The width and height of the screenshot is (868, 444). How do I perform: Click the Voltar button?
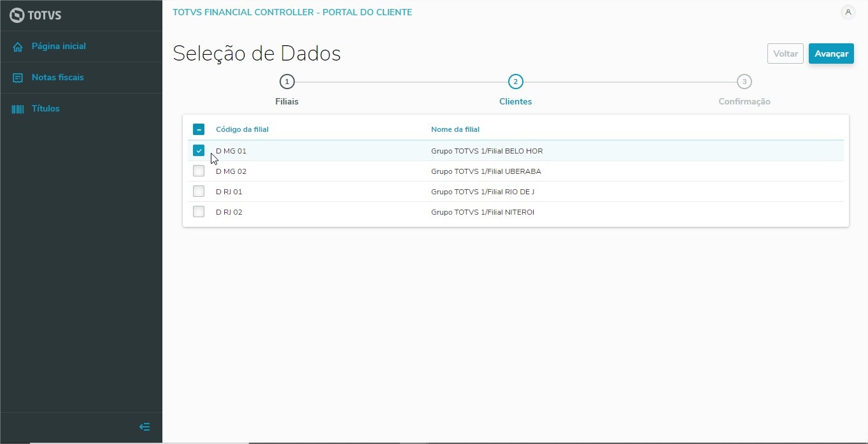[785, 54]
